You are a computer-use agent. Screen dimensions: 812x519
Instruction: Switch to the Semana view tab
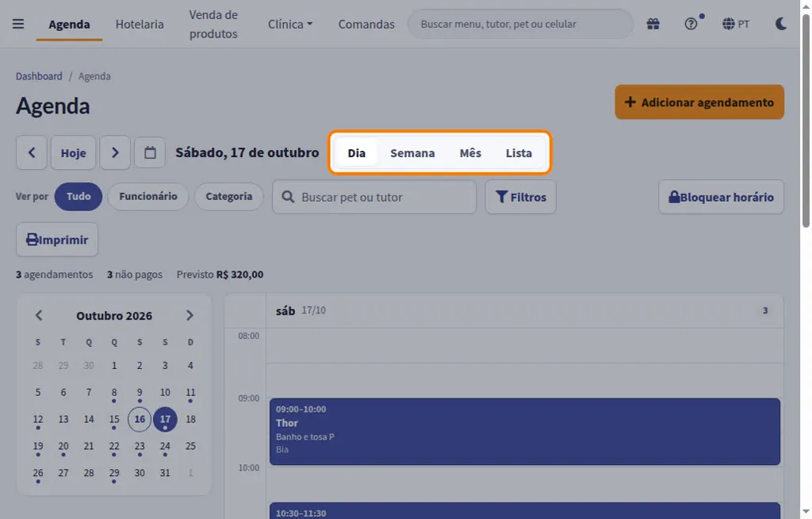click(412, 153)
